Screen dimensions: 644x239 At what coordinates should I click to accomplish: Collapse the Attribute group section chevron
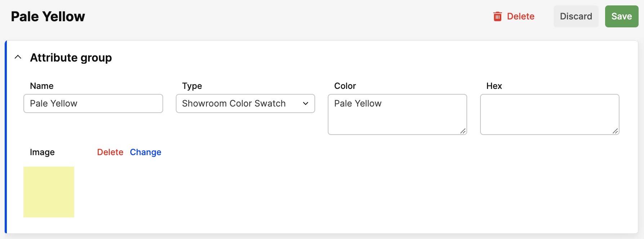(18, 57)
